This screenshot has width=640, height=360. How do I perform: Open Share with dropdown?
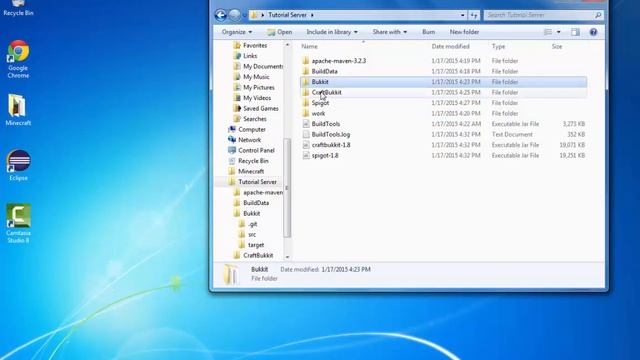tap(389, 32)
